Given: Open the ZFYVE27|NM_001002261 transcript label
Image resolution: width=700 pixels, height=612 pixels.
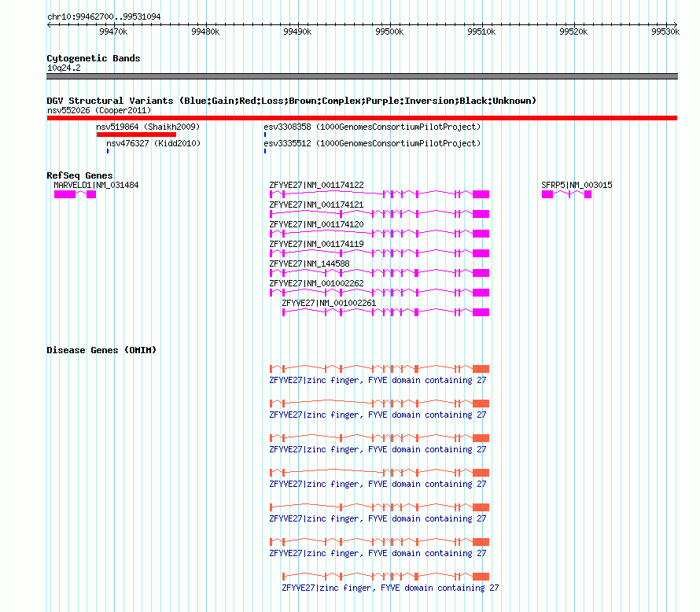Looking at the screenshot, I should click(x=329, y=303).
